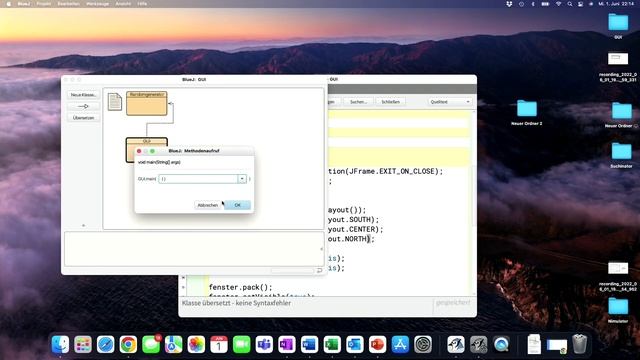This screenshot has height=360, width=640.
Task: Click the fenster.pack(); code line
Action: [x=240, y=287]
